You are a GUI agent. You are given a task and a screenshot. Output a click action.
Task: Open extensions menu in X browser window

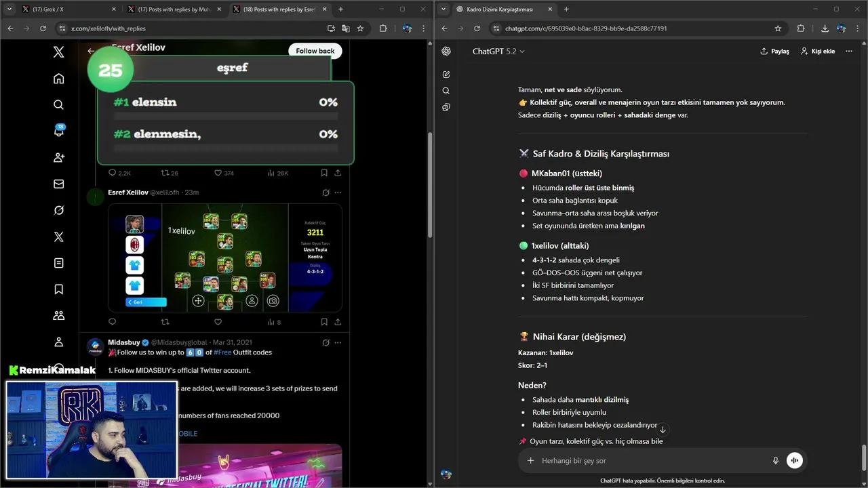[x=383, y=28]
